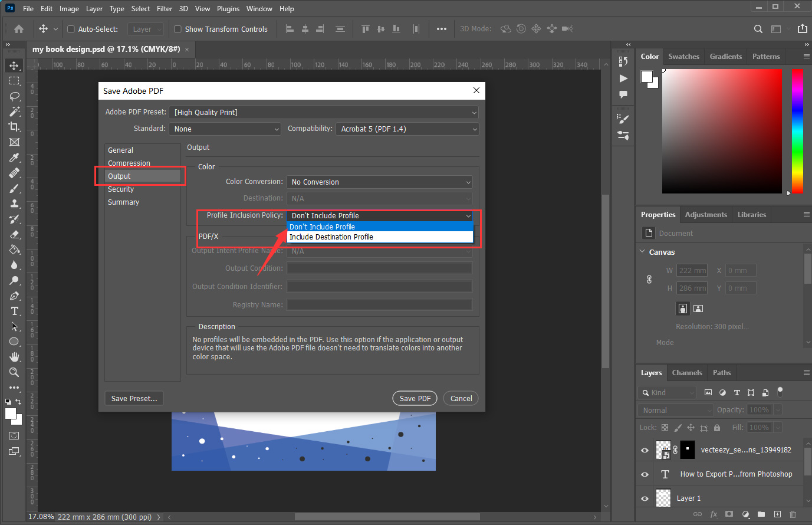Screen dimensions: 812x525
Task: Select Compression in PDF dialog sidebar
Action: click(143, 163)
